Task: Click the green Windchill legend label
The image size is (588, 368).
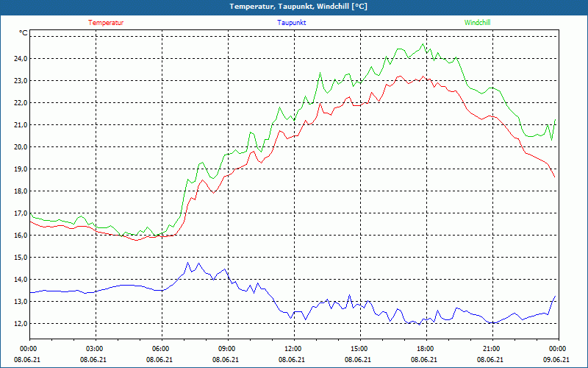Action: pos(477,23)
